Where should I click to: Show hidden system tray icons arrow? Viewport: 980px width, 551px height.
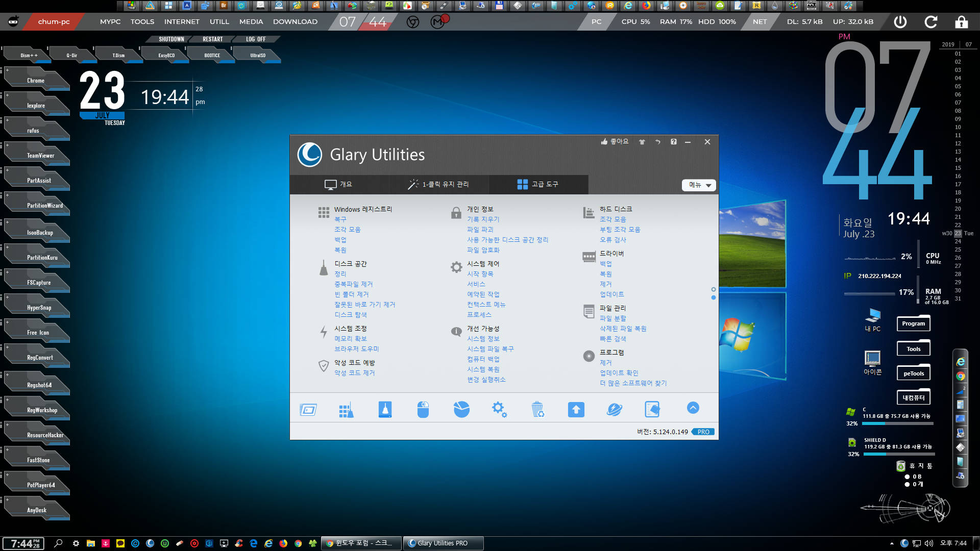[892, 543]
